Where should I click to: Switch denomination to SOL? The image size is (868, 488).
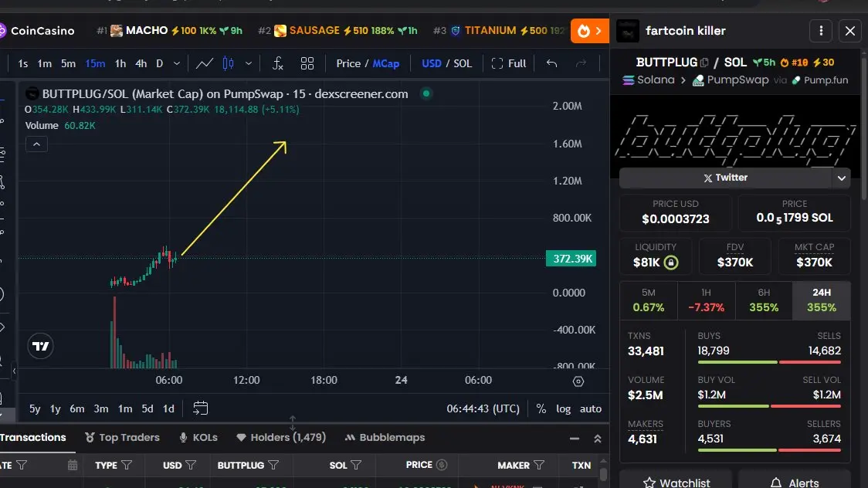coord(463,63)
